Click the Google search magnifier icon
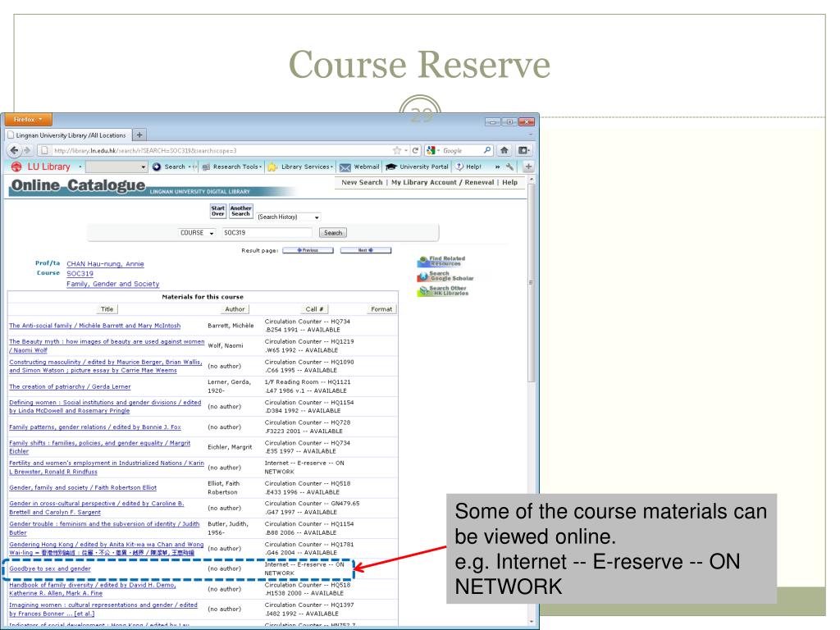Viewport: 840px width, 630px height. [487, 151]
